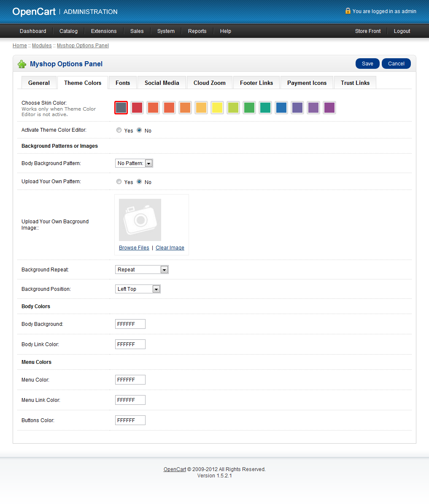Select the lime green skin swatch

tap(233, 108)
